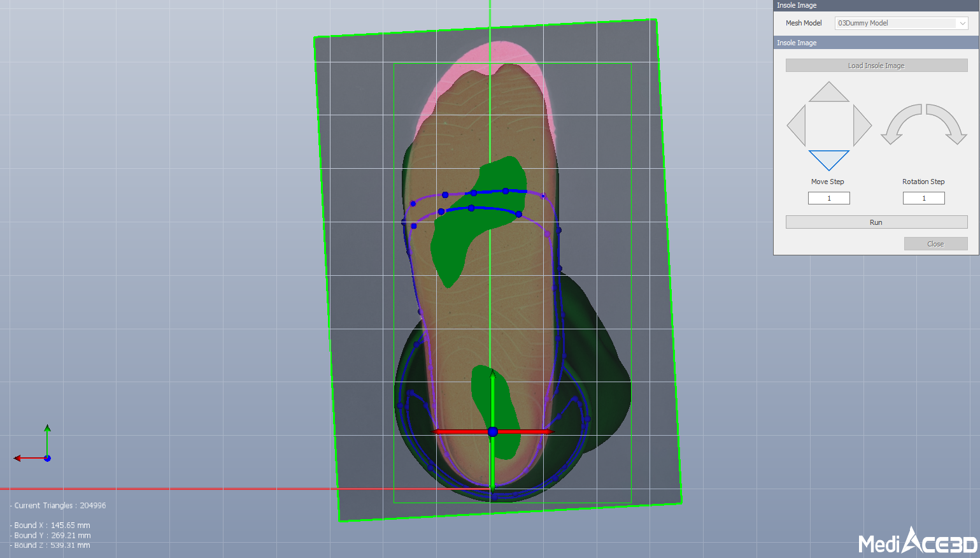Rotate insole image counterclockwise

[x=900, y=124]
